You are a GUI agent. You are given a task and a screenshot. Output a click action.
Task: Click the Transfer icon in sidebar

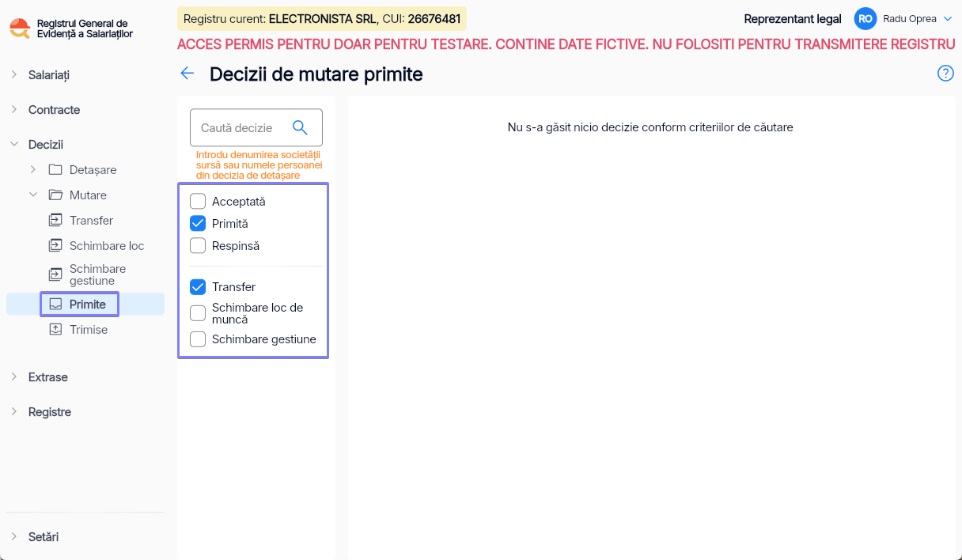[55, 221]
